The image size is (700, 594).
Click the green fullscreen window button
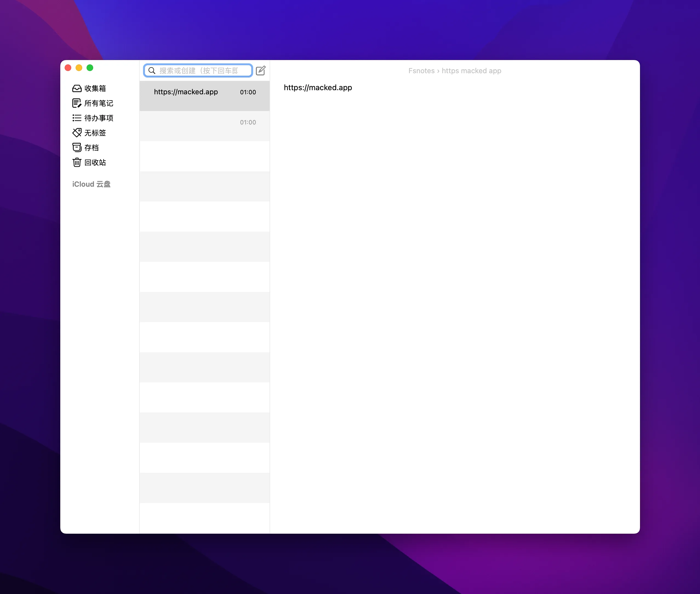(90, 68)
